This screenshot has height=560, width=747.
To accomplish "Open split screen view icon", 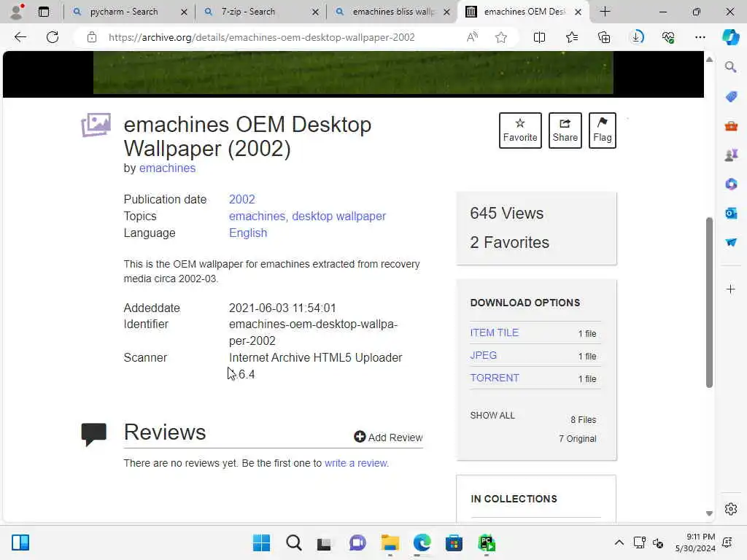I will pyautogui.click(x=539, y=37).
